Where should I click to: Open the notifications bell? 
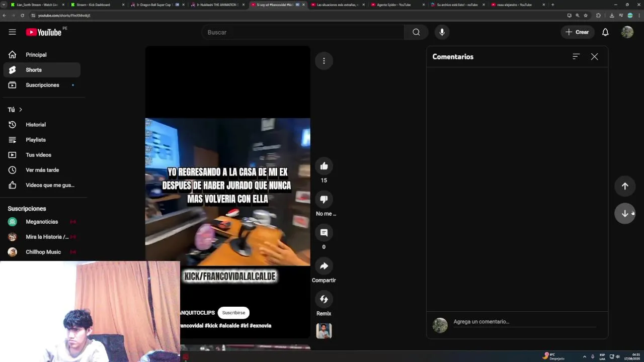[x=605, y=32]
